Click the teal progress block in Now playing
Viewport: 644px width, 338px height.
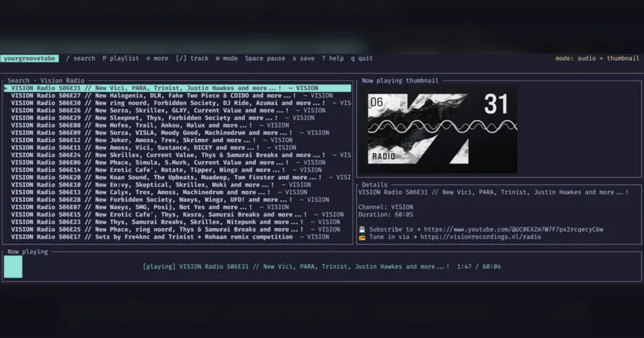[13, 266]
